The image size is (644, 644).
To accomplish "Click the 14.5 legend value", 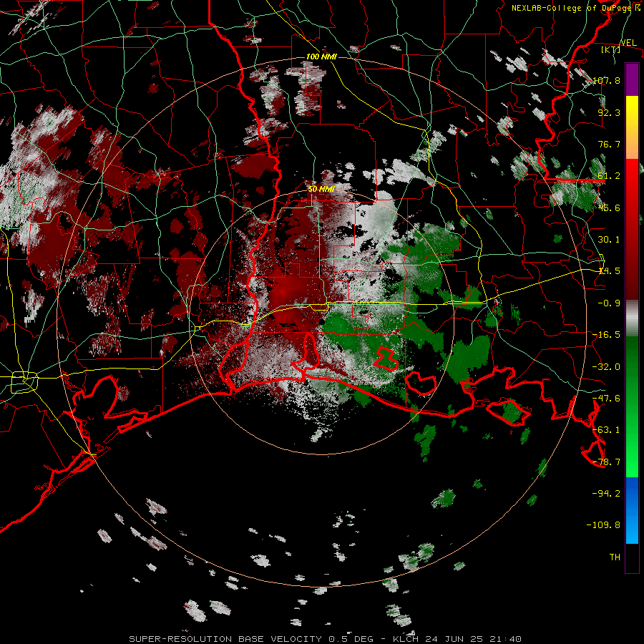I will point(609,271).
